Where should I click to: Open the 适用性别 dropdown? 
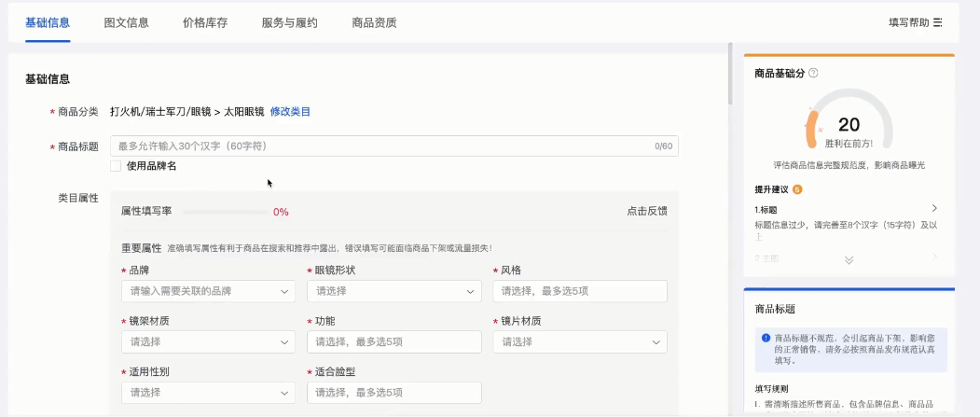tap(208, 393)
